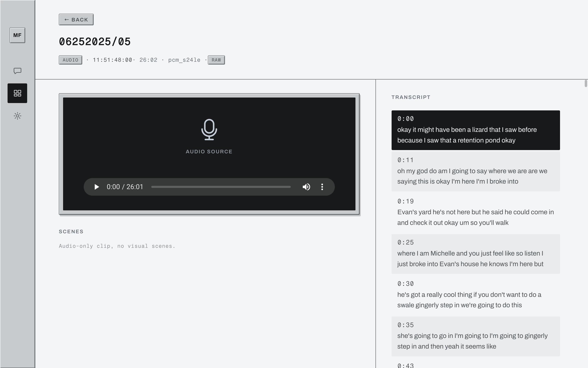Select the 0:30 transcript entry about swale
Image resolution: width=588 pixels, height=368 pixels.
(x=476, y=295)
